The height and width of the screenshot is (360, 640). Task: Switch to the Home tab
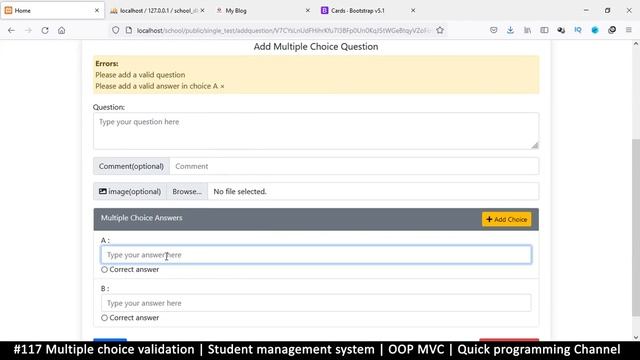tap(52, 11)
